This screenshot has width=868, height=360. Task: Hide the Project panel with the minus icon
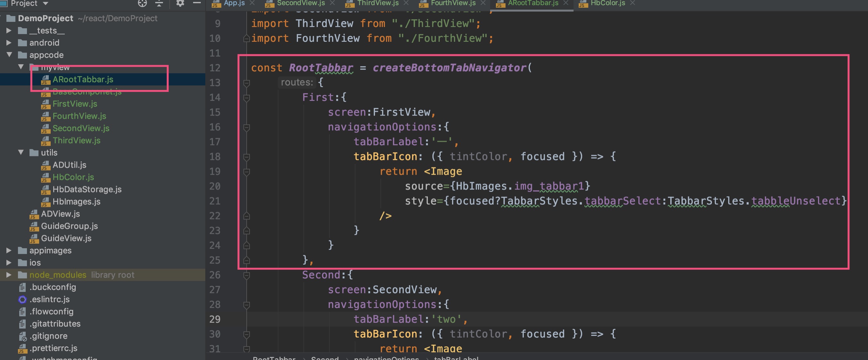click(197, 3)
